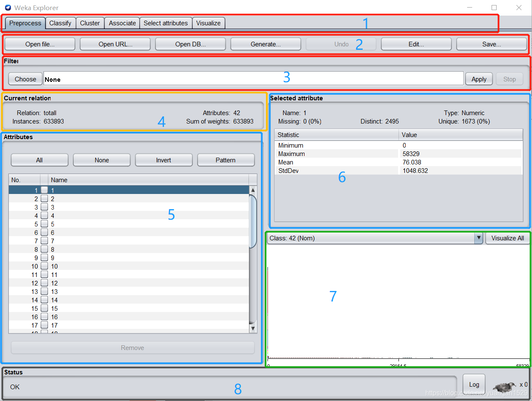Select the Maximum row value 58329

pyautogui.click(x=411, y=154)
